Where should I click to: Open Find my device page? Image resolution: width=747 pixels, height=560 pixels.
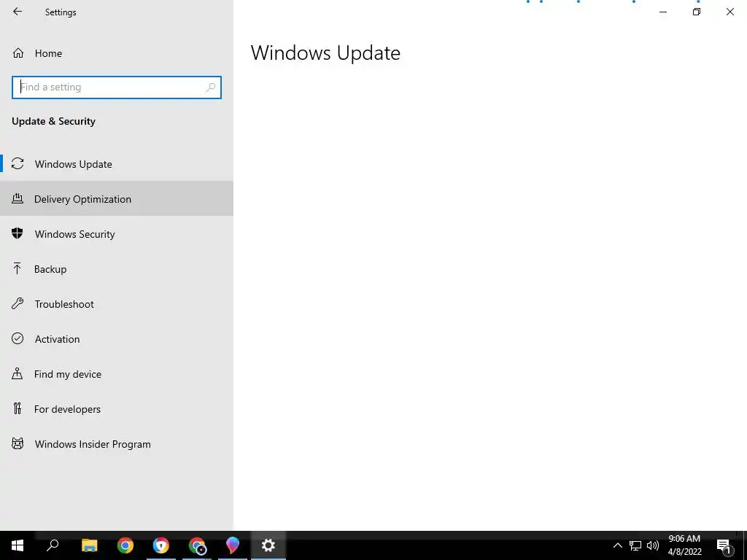[x=117, y=374]
